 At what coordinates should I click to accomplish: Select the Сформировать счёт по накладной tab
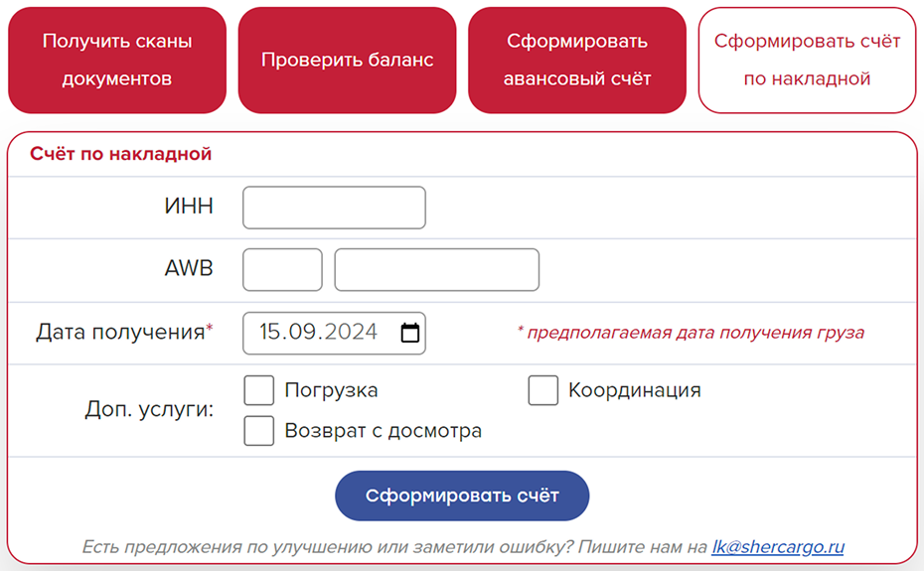click(807, 60)
